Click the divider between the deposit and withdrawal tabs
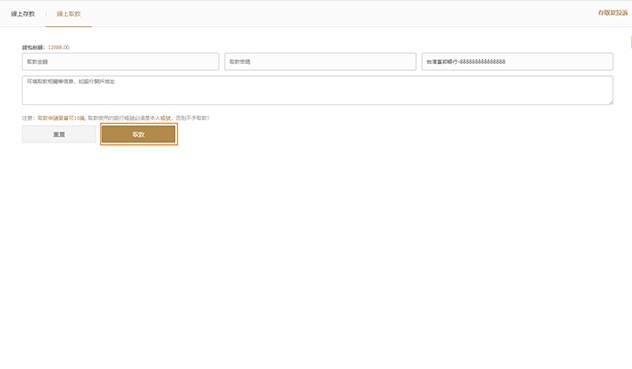 (x=46, y=14)
